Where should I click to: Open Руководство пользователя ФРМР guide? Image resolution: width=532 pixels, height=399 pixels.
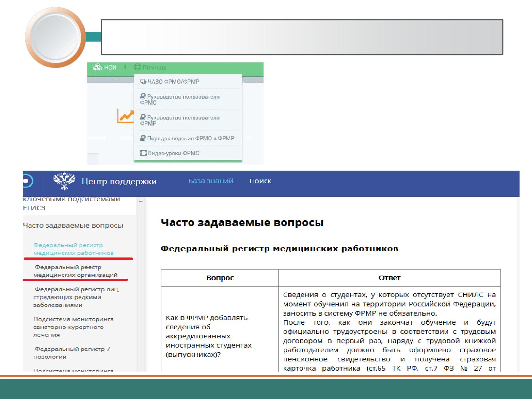[x=179, y=120]
